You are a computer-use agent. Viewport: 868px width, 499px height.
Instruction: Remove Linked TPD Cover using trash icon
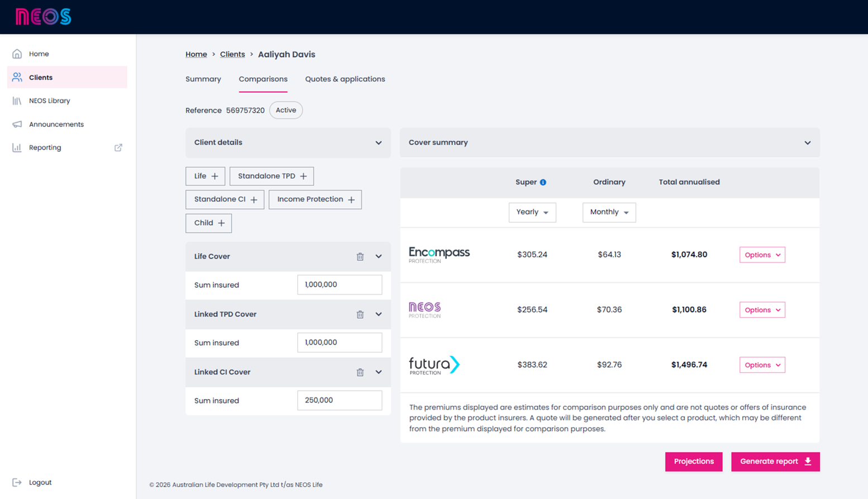[x=360, y=314]
